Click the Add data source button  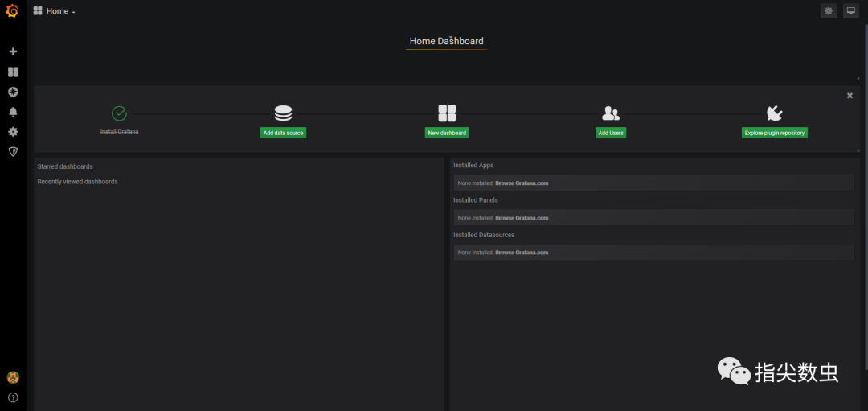click(x=284, y=133)
